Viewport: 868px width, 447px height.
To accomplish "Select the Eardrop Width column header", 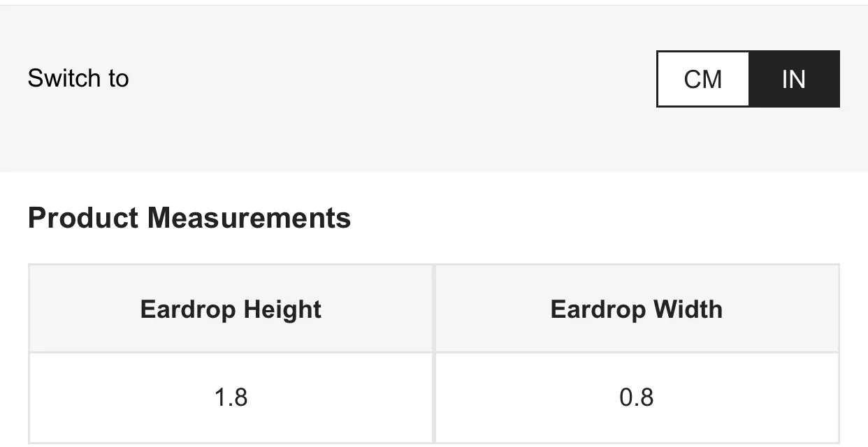I will (x=637, y=309).
